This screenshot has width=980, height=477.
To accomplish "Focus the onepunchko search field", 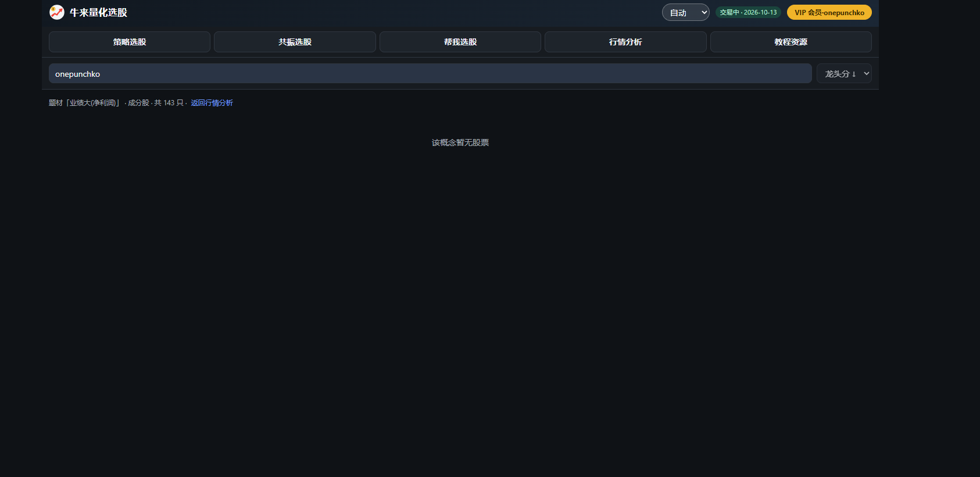I will point(430,73).
